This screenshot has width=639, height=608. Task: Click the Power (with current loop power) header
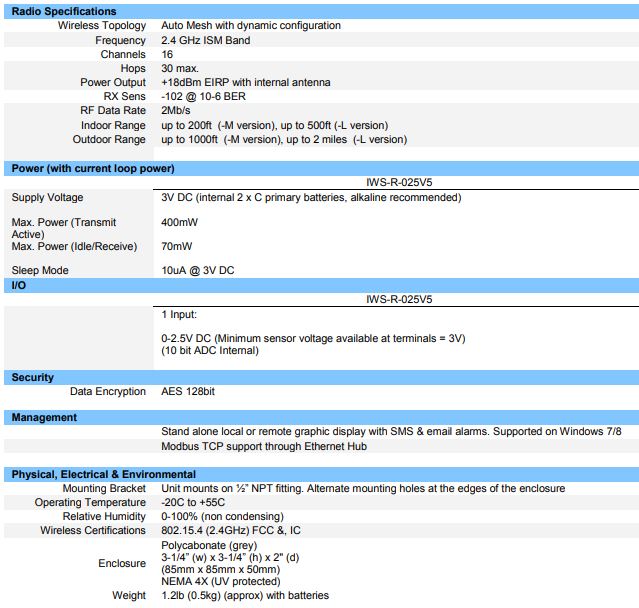pos(93,168)
